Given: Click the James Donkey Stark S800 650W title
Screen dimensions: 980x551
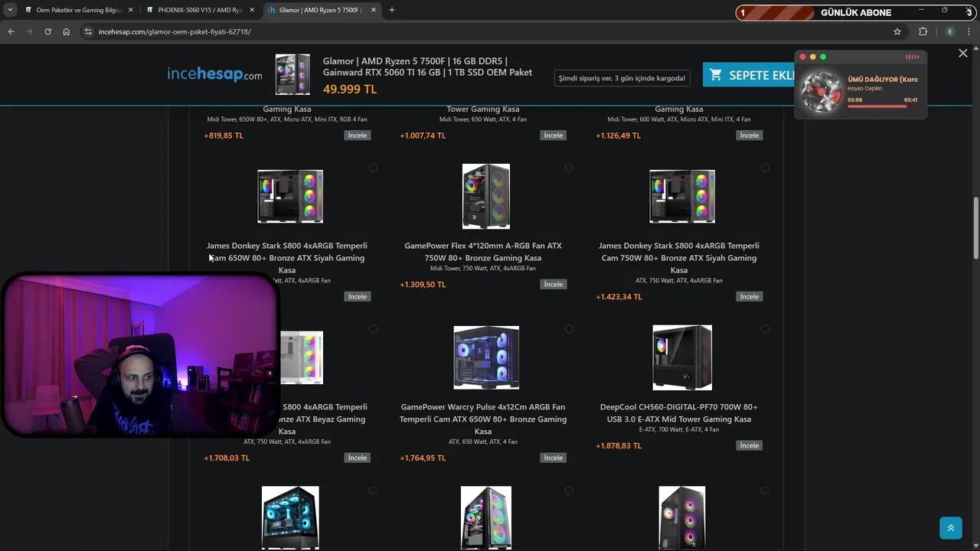Looking at the screenshot, I should [287, 258].
